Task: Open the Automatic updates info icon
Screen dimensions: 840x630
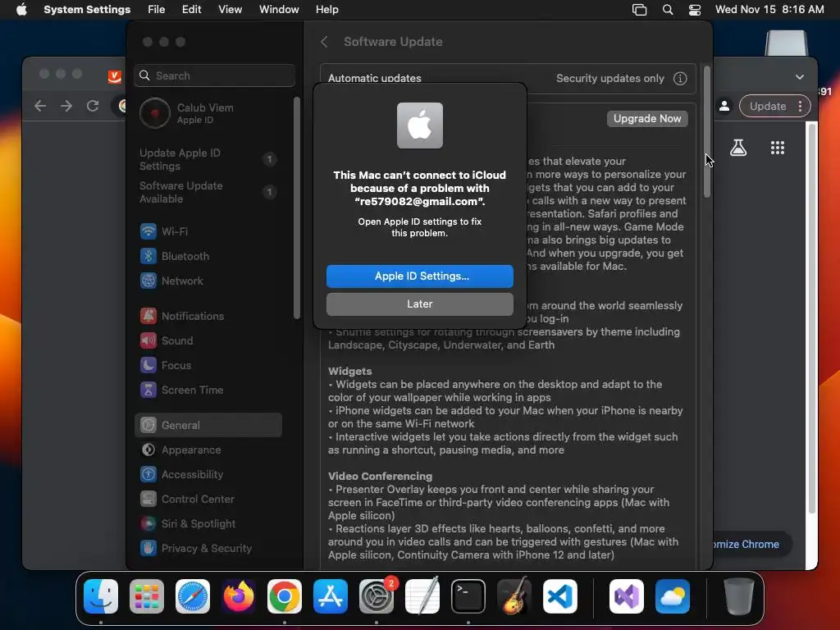Action: (x=680, y=78)
